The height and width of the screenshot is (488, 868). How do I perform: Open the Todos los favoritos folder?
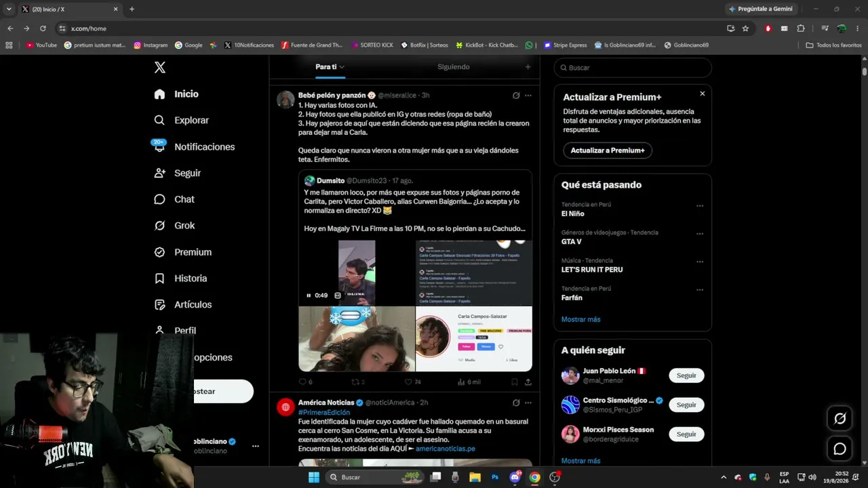[x=833, y=45]
